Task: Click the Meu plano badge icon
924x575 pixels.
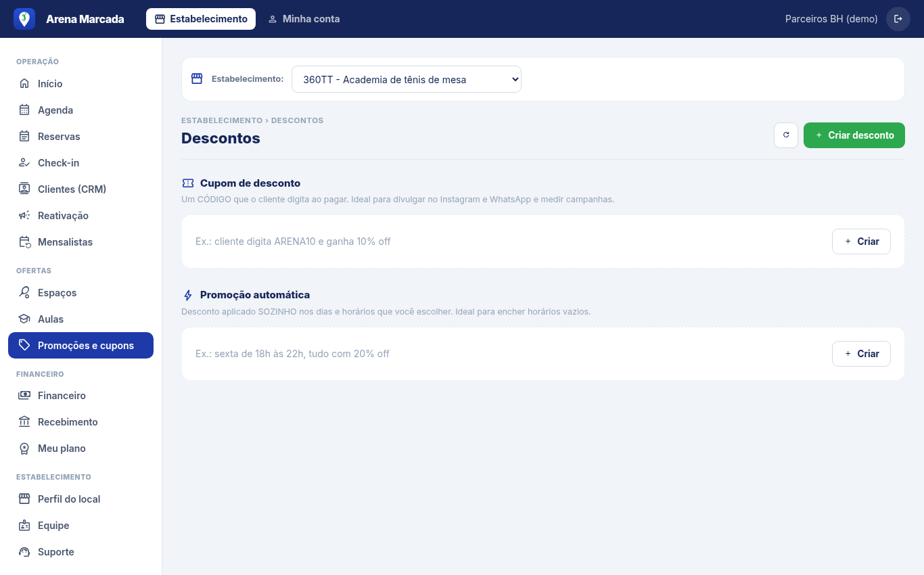Action: pyautogui.click(x=24, y=448)
